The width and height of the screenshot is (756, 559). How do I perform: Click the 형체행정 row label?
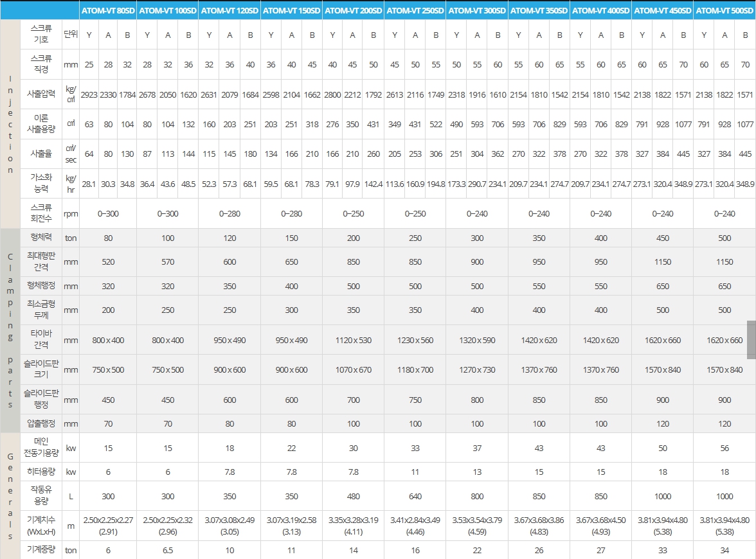click(x=41, y=285)
